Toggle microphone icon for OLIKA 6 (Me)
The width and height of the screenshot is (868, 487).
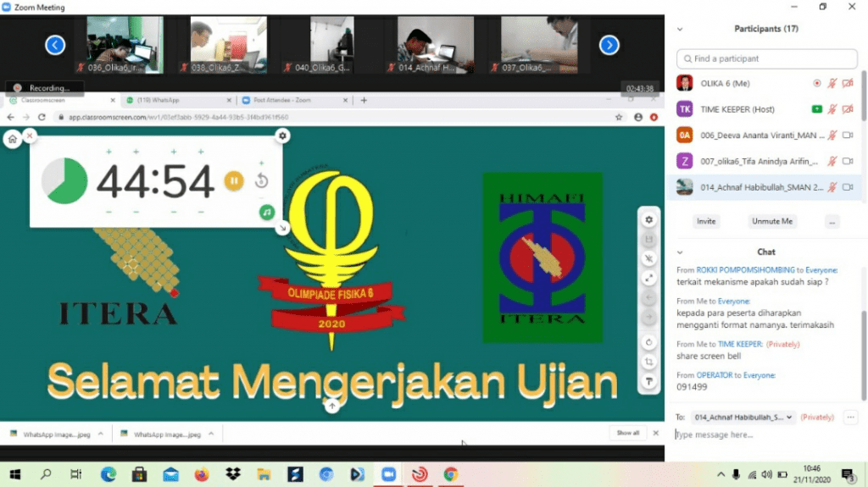[832, 83]
